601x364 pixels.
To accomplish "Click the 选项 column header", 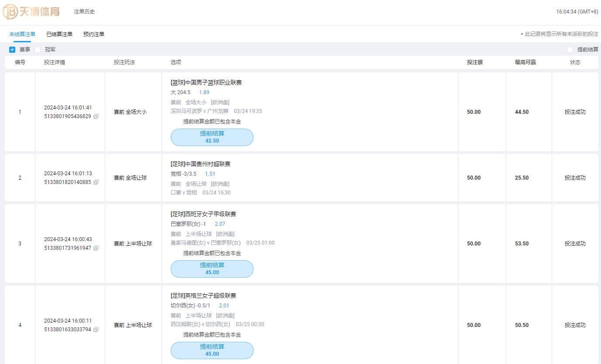I will tap(176, 62).
